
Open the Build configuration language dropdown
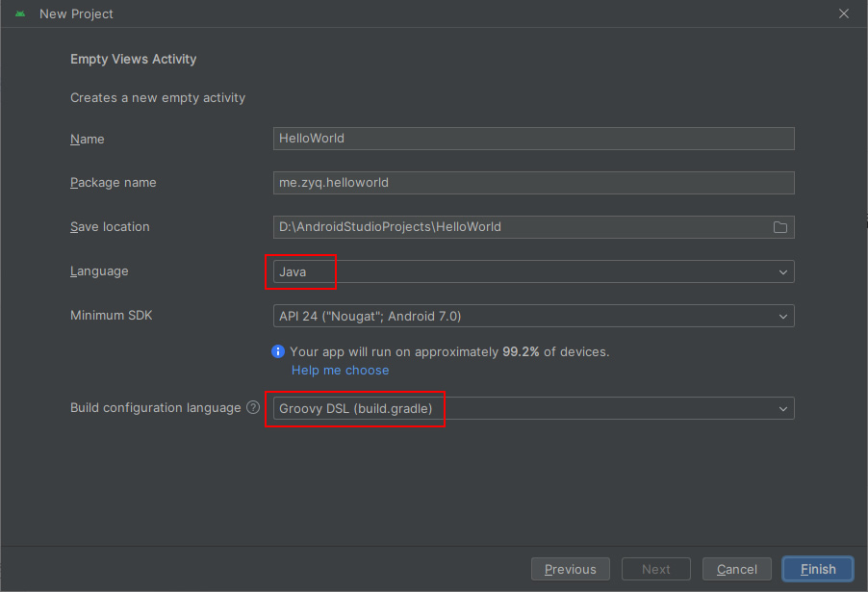[x=533, y=408]
